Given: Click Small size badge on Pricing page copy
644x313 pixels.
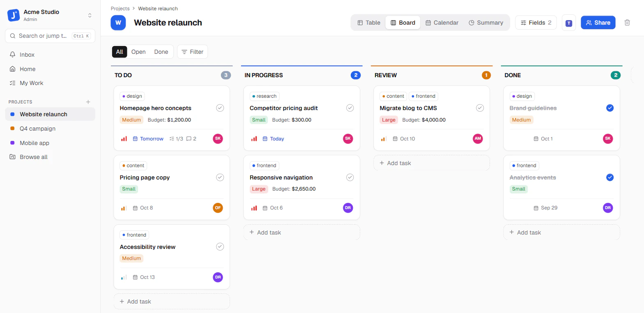Looking at the screenshot, I should click(129, 189).
